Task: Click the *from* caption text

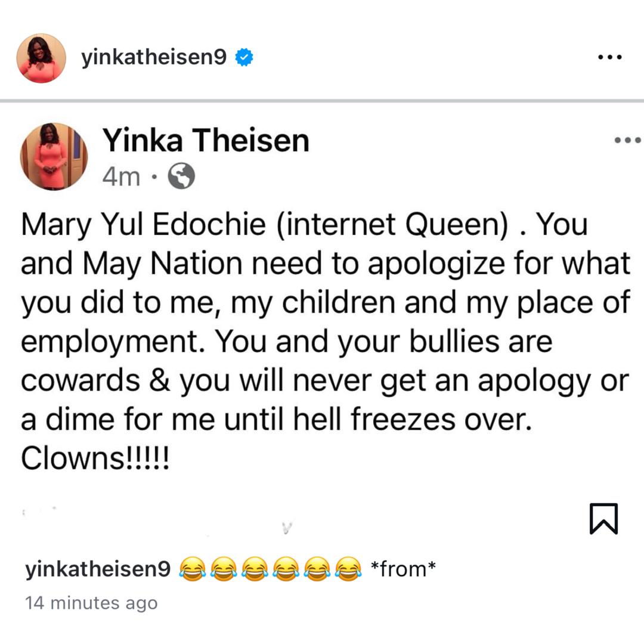Action: pyautogui.click(x=403, y=569)
